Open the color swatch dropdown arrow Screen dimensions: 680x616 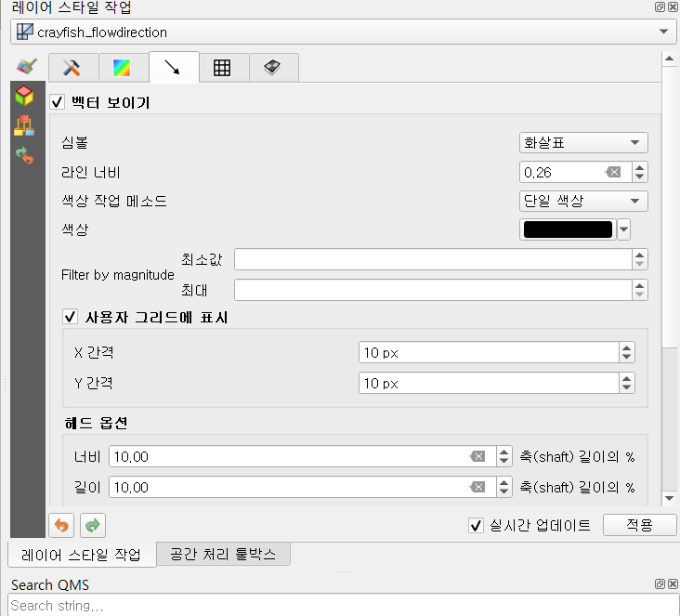(x=623, y=229)
